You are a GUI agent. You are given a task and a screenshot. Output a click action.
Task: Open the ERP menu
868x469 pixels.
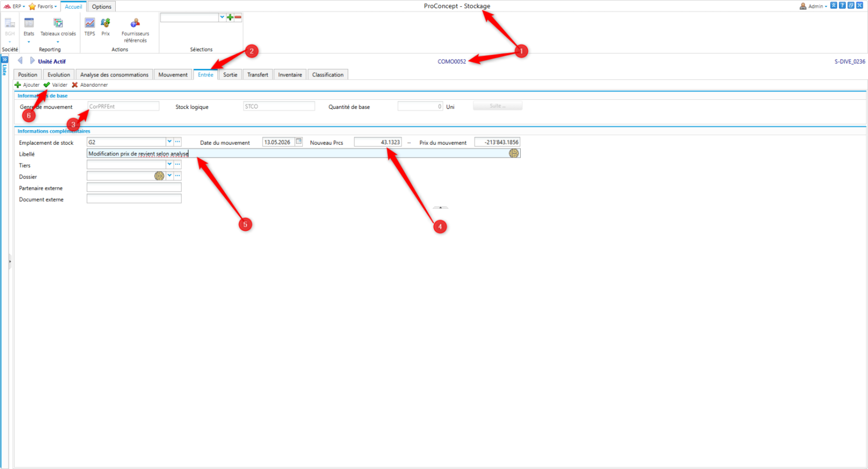[x=14, y=6]
